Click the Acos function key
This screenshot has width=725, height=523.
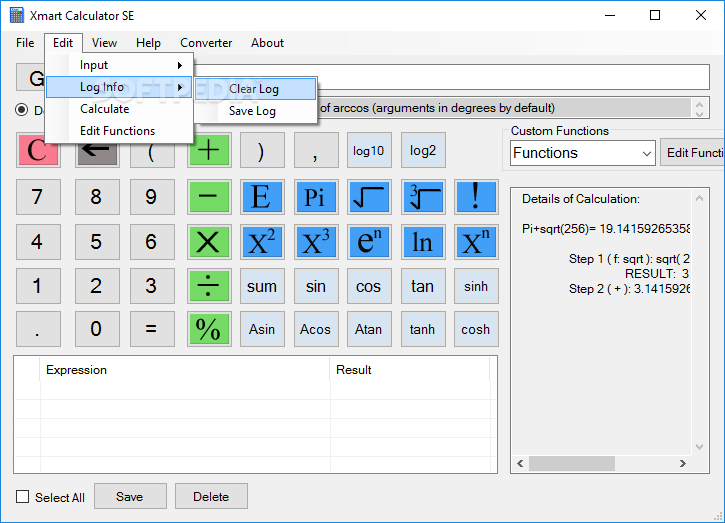pyautogui.click(x=315, y=329)
